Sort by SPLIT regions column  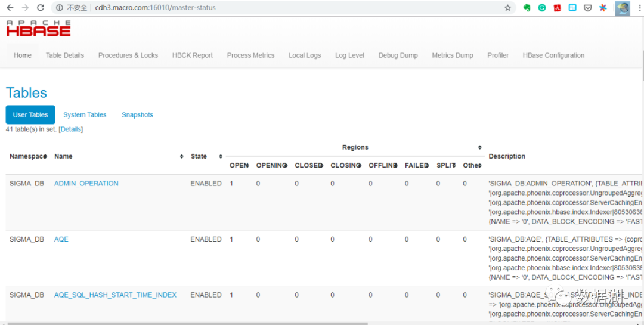454,166
